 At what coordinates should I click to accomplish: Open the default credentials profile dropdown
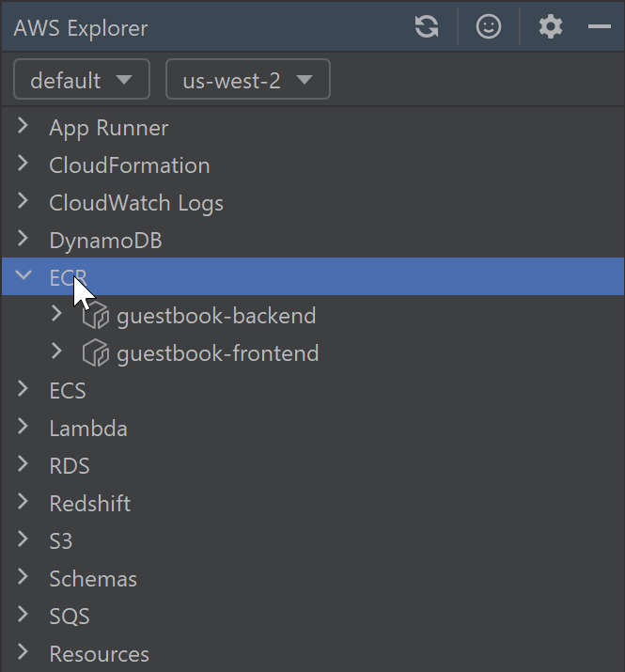pos(82,80)
